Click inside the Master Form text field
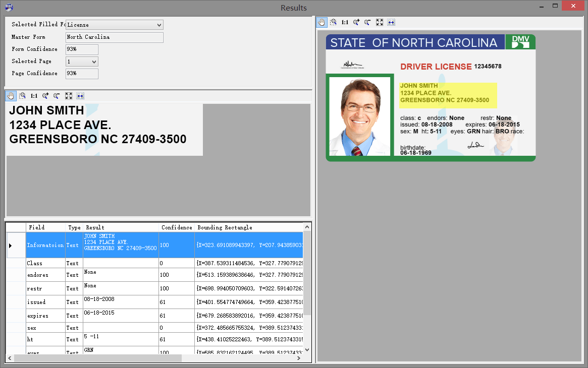588x368 pixels. pyautogui.click(x=113, y=37)
